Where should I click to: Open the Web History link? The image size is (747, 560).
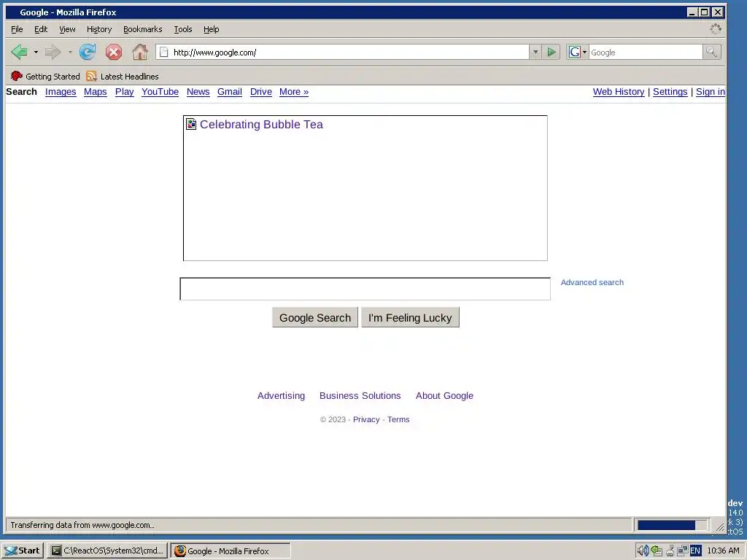619,92
